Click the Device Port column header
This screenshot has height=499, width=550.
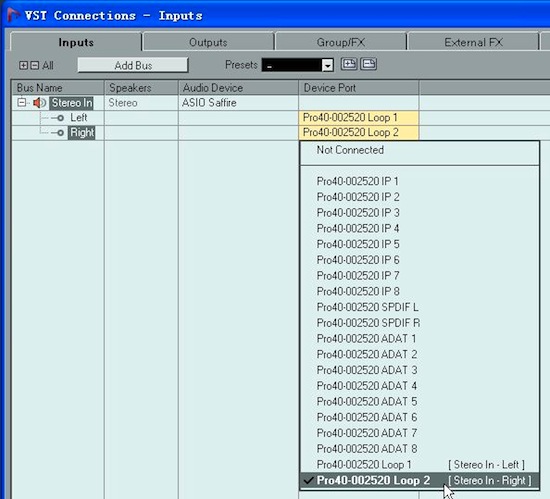tap(359, 88)
